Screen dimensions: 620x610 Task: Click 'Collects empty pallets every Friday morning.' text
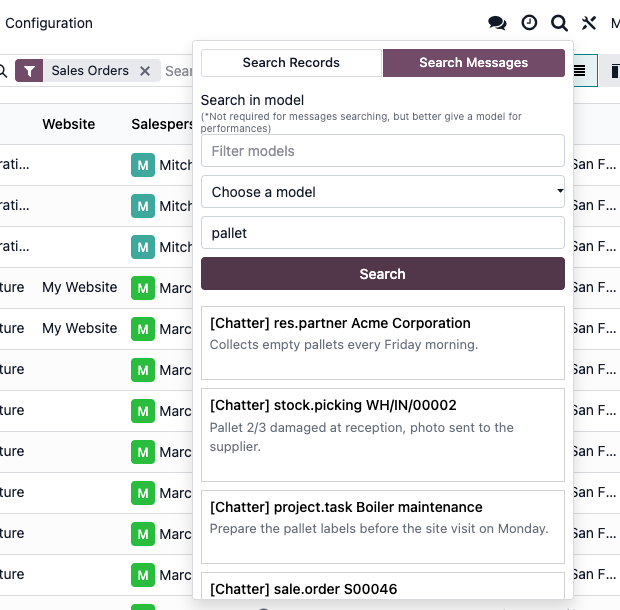tap(344, 344)
